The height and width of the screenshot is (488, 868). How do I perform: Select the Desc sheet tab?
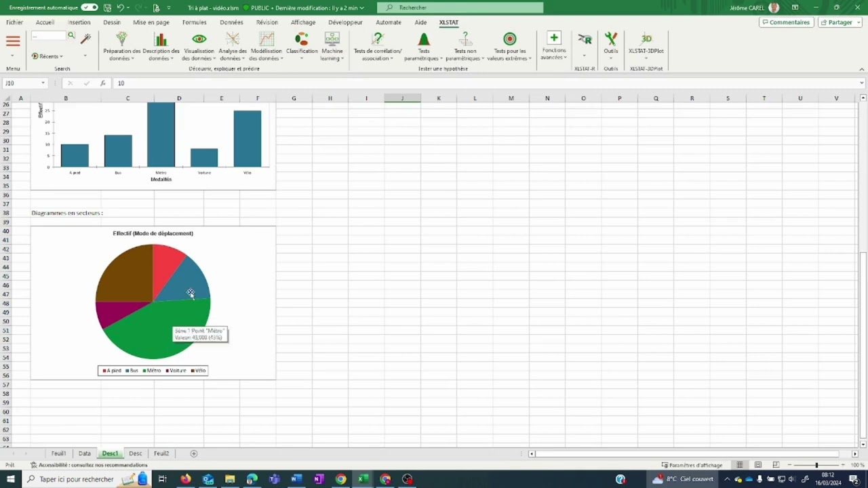(x=136, y=453)
